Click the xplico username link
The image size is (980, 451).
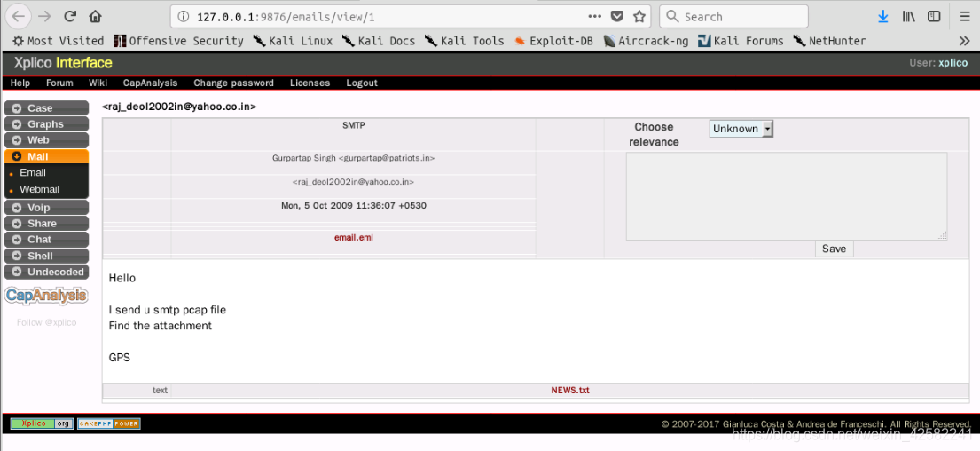953,62
